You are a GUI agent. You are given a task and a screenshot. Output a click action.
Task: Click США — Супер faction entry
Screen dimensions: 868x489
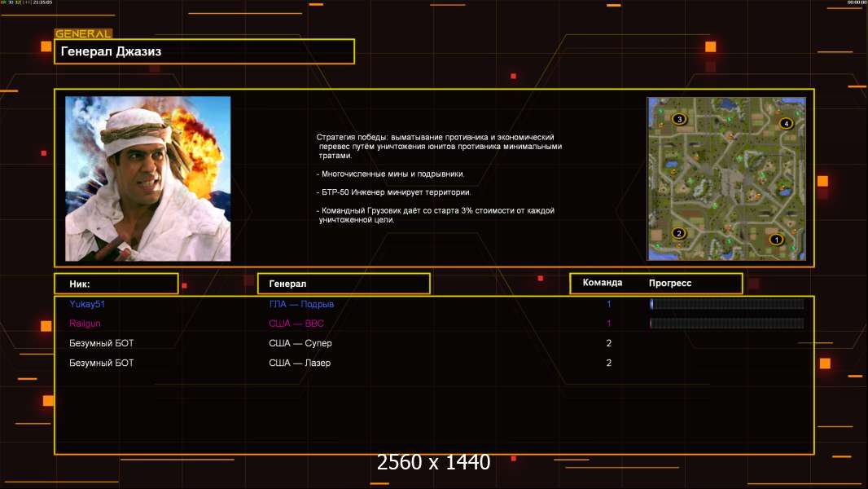coord(300,343)
